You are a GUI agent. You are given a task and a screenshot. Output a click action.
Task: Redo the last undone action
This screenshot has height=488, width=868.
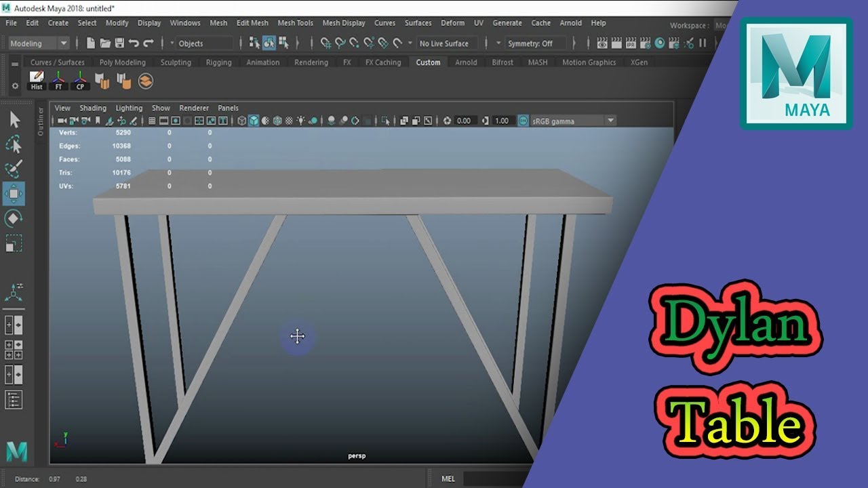click(149, 43)
